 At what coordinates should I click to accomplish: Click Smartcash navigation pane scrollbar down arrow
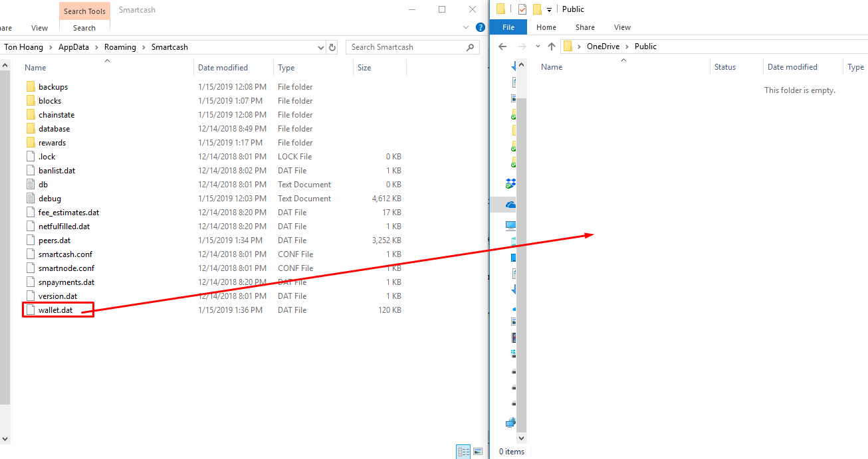pos(5,439)
